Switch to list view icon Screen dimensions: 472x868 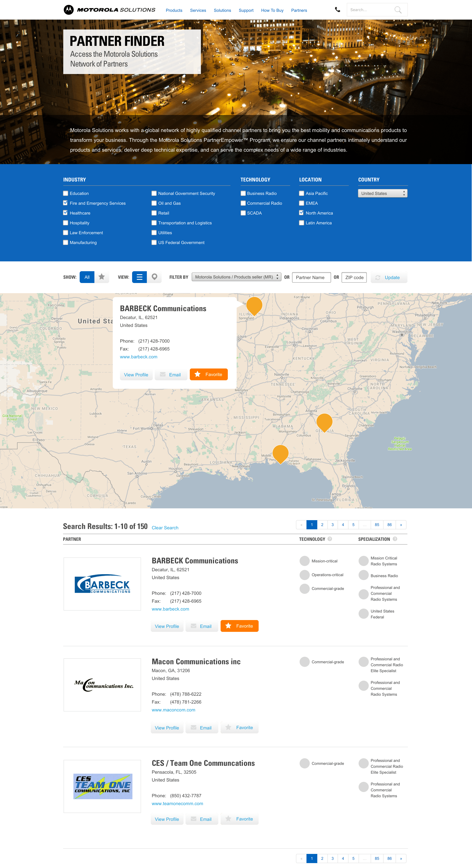point(139,277)
